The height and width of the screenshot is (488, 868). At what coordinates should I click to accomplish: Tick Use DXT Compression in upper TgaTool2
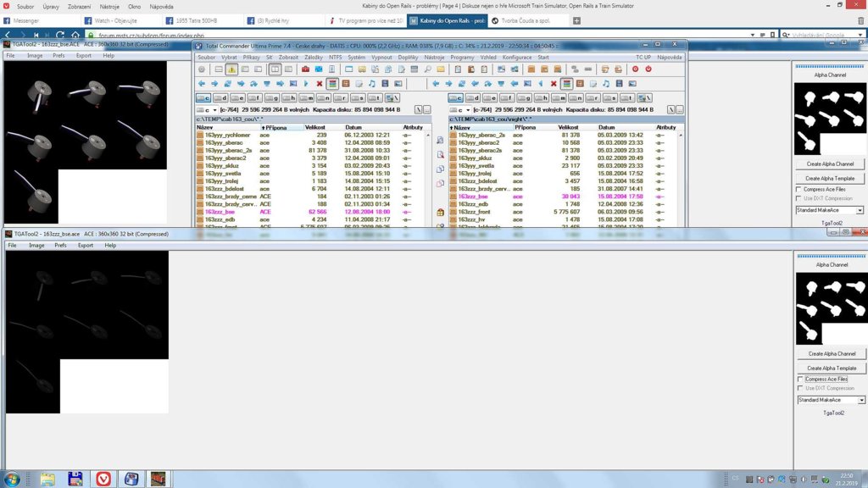pyautogui.click(x=799, y=198)
